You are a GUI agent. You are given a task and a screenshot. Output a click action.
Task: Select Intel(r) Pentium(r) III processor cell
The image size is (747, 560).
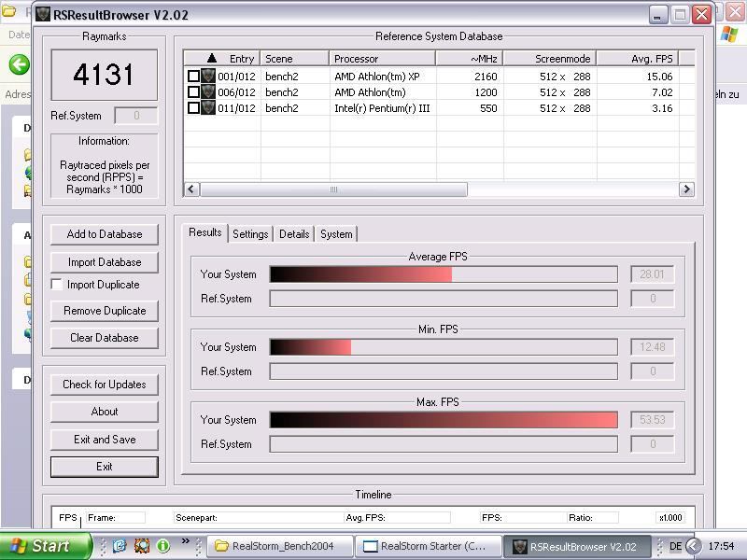(382, 108)
